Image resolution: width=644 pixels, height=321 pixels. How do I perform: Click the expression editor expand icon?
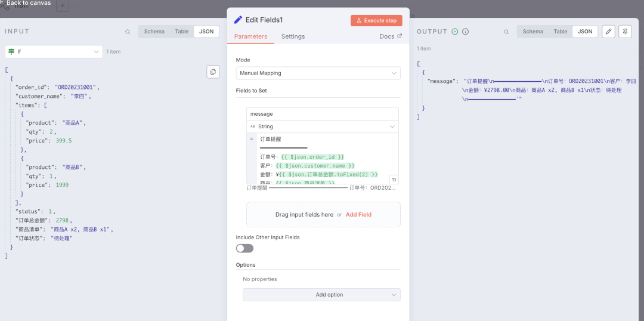pyautogui.click(x=394, y=179)
